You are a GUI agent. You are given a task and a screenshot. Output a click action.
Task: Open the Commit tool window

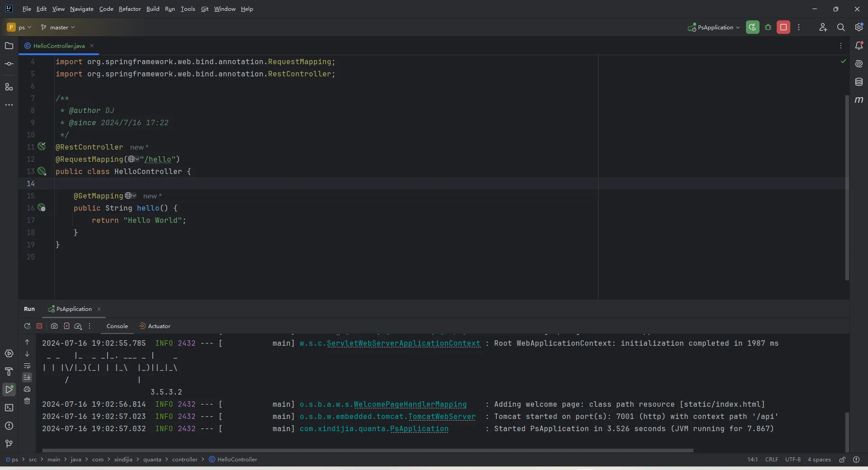coord(9,64)
